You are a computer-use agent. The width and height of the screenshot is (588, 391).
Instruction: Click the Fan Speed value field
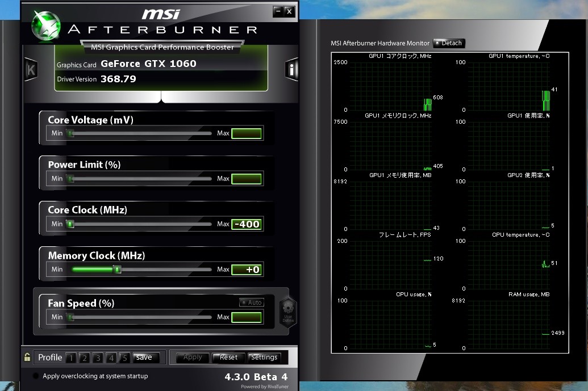coord(247,318)
